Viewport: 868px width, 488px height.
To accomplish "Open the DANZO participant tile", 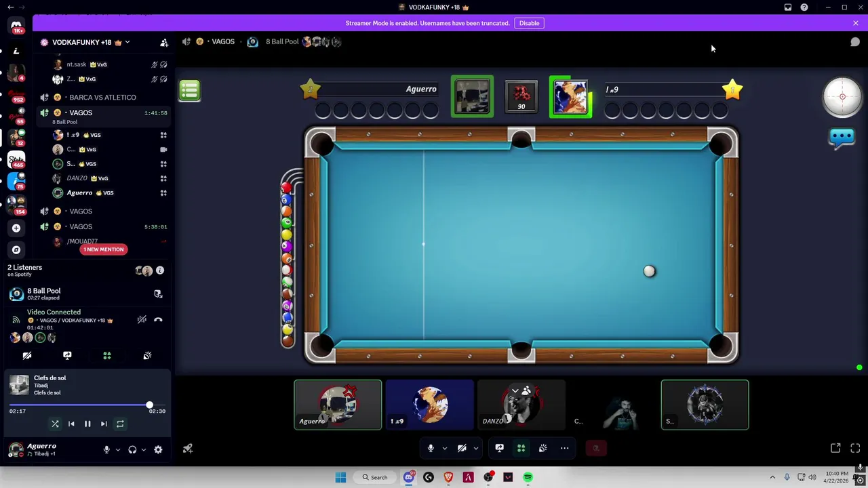I will coord(521,405).
